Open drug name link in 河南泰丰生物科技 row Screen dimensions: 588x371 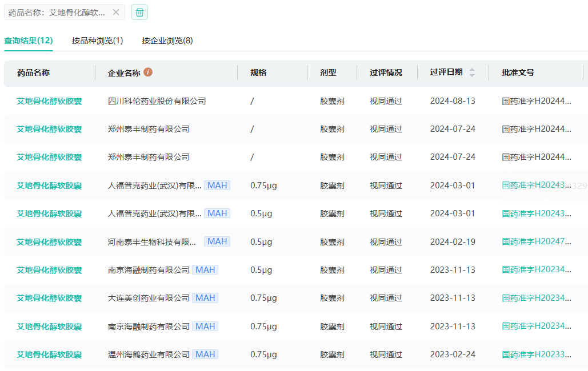49,242
